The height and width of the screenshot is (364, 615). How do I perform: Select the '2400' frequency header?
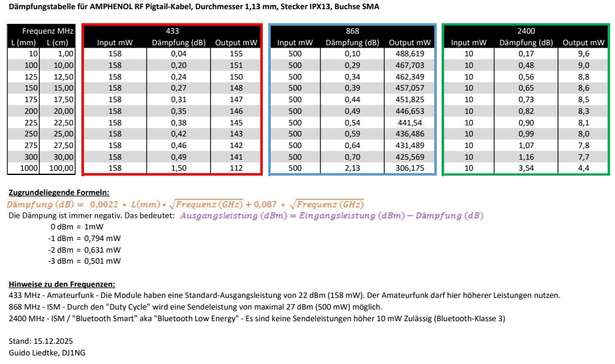[526, 31]
